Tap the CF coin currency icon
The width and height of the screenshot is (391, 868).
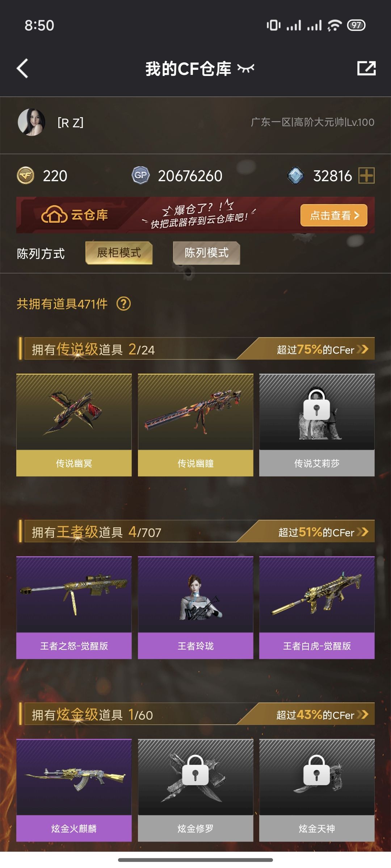click(26, 176)
